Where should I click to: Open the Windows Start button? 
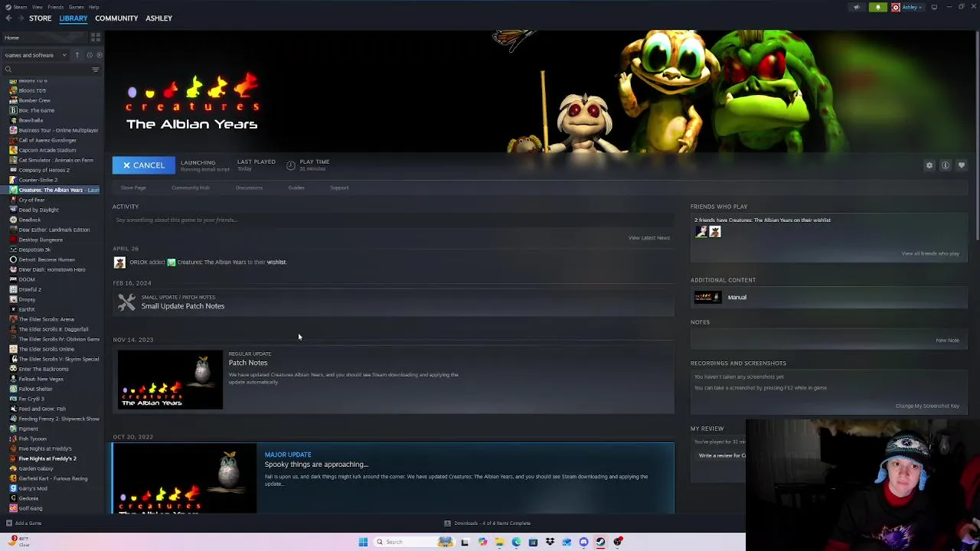363,542
